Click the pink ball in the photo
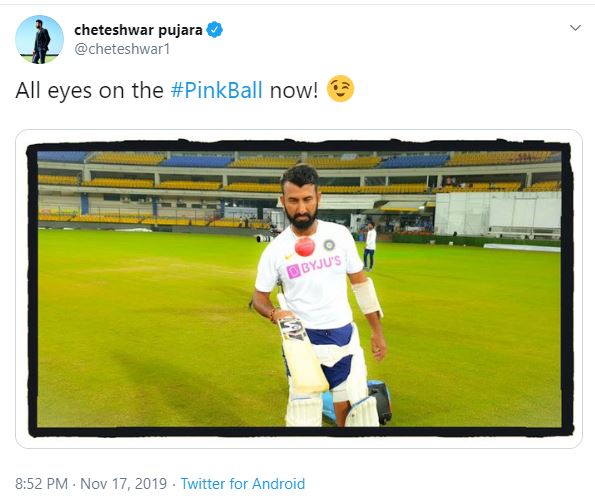The height and width of the screenshot is (503, 595). tap(305, 246)
